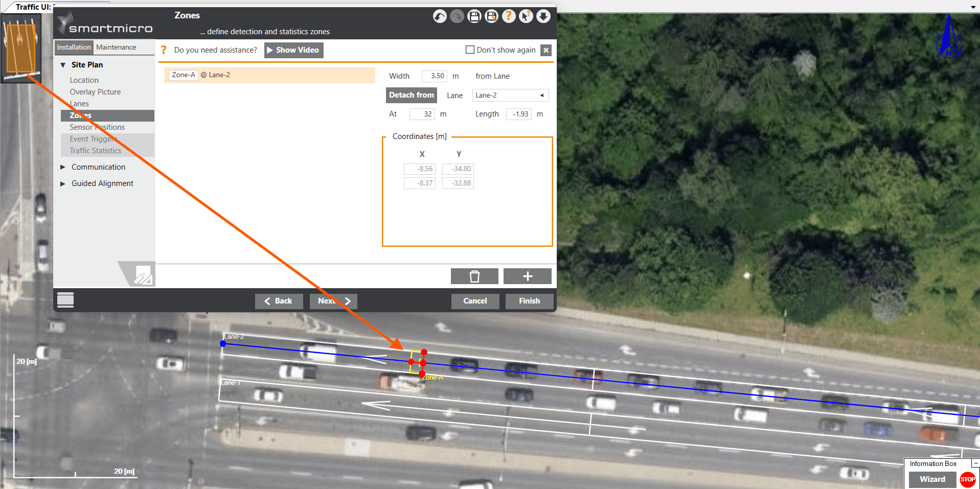Expand the Communication section
Viewport: 980px width, 489px height.
coord(63,167)
